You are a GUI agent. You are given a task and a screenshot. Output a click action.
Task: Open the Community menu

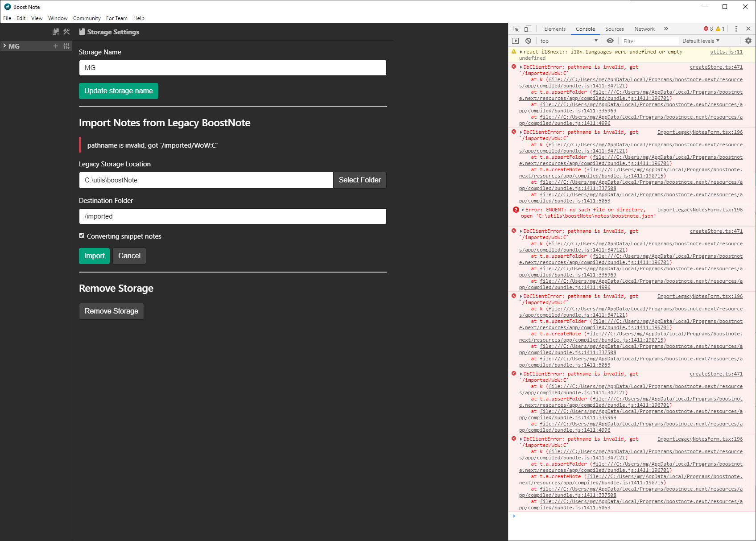pos(87,18)
